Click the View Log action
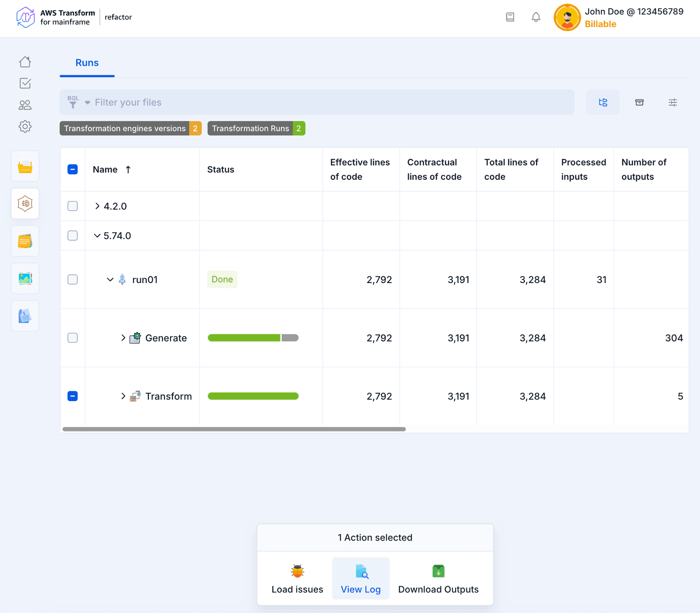The image size is (700, 613). pyautogui.click(x=361, y=578)
